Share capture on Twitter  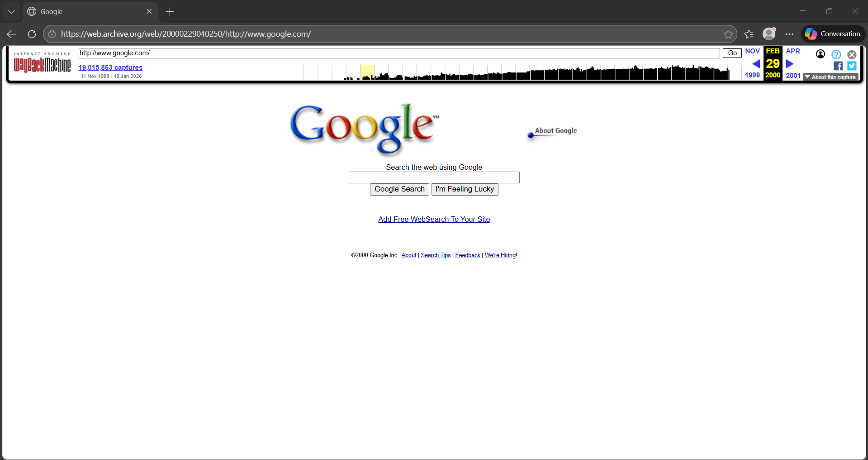point(852,66)
